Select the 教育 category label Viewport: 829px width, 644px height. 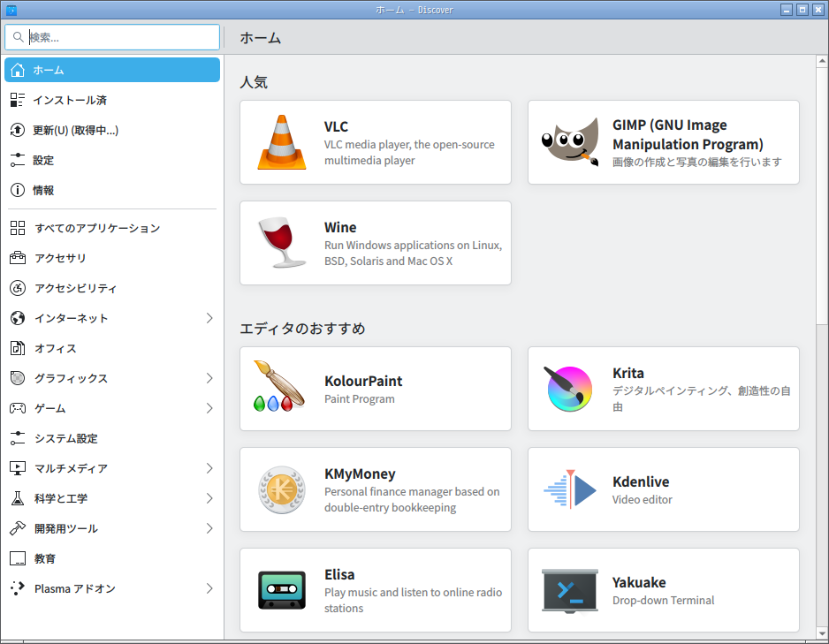[x=45, y=558]
